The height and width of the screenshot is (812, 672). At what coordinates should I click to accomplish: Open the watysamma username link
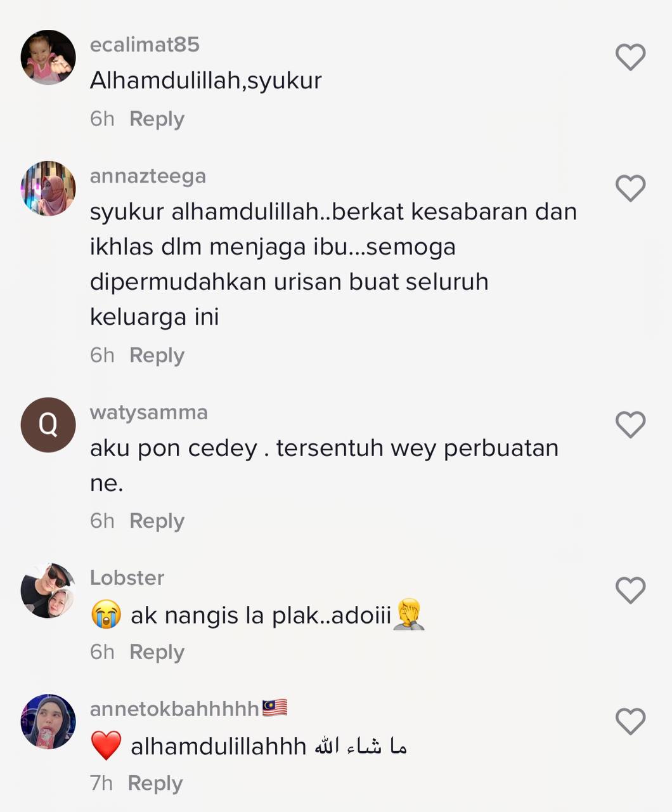[148, 412]
